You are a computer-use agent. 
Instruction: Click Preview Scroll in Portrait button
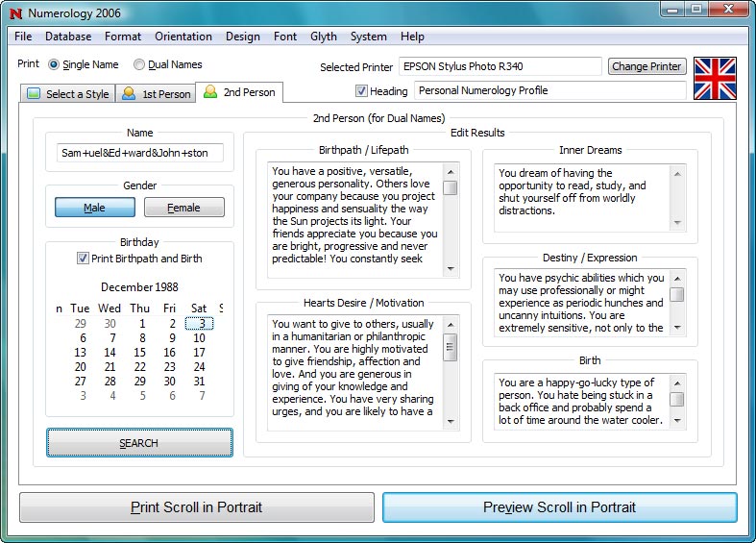tap(560, 507)
